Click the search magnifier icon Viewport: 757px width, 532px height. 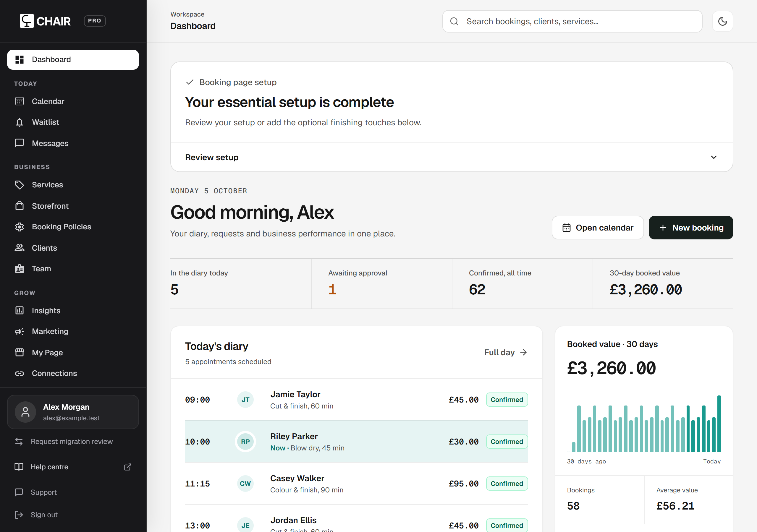tap(454, 21)
